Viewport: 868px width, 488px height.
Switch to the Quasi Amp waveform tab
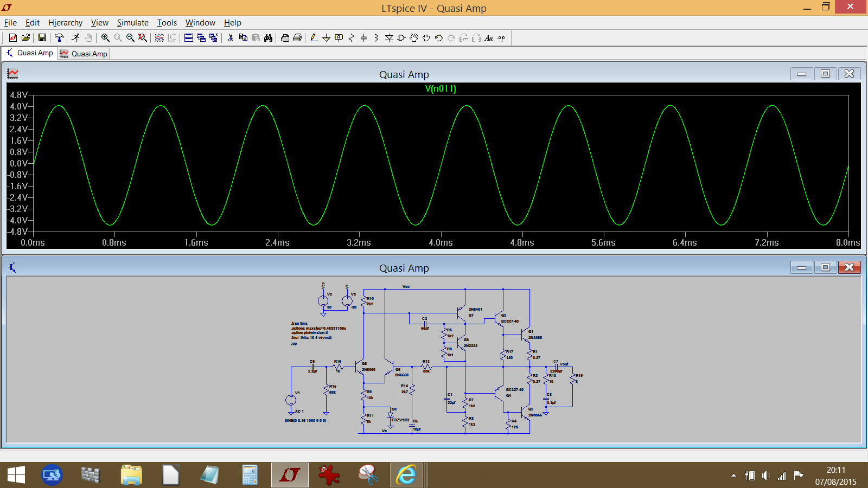[x=84, y=54]
